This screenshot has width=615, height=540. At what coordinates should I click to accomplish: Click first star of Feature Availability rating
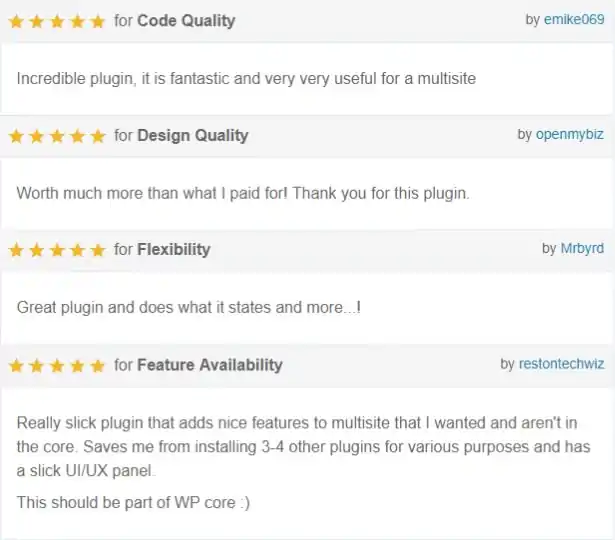(x=16, y=366)
